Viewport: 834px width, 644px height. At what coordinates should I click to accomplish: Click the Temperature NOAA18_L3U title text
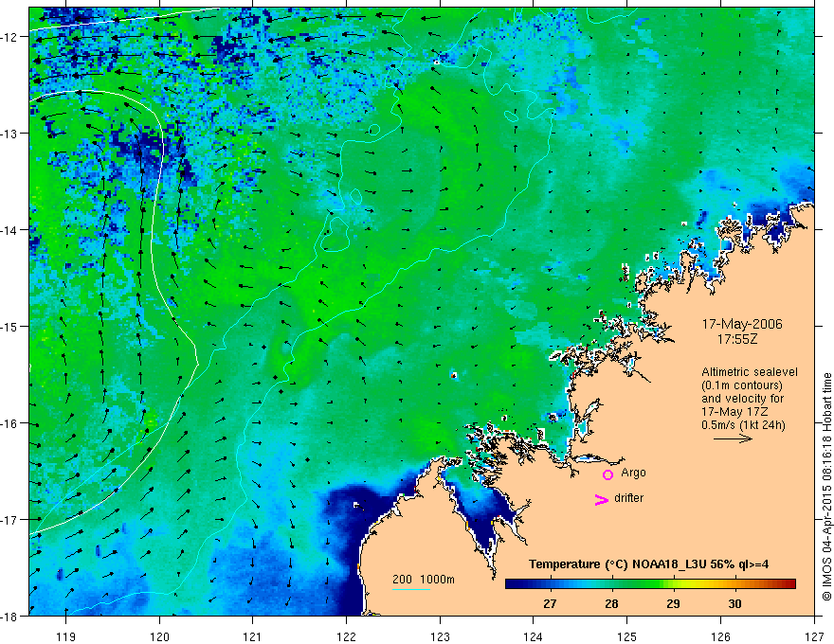pos(648,564)
